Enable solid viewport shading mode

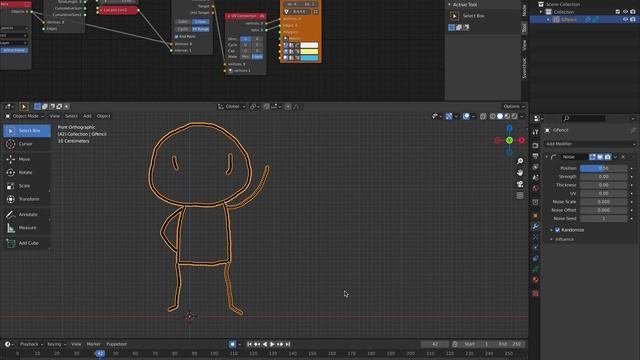(500, 116)
